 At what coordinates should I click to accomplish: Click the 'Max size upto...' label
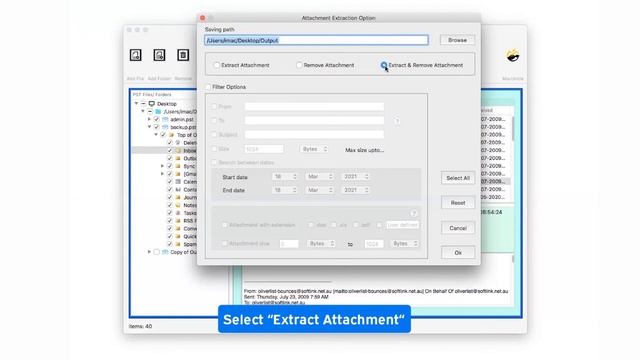[x=364, y=150]
